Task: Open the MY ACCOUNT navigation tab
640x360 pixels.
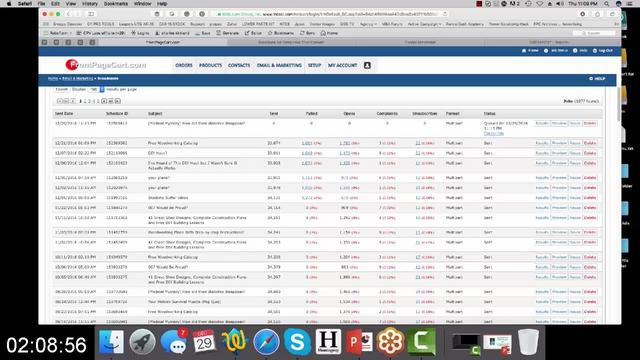Action: point(342,65)
